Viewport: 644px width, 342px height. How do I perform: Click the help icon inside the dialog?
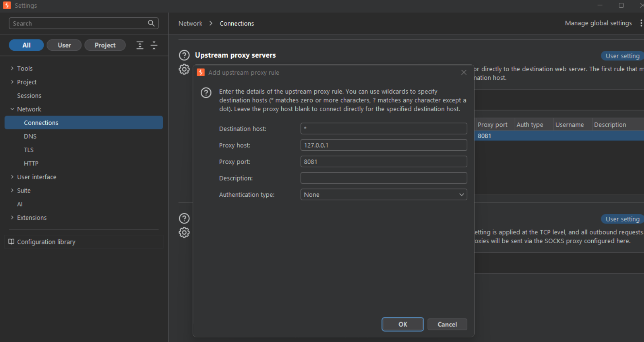tap(206, 93)
